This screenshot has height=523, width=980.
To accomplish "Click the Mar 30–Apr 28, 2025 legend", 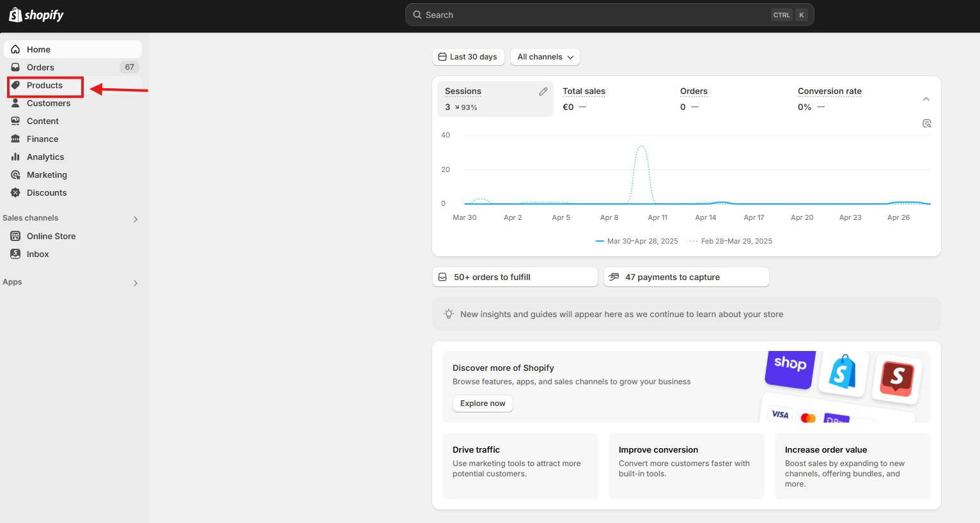I will pos(637,241).
